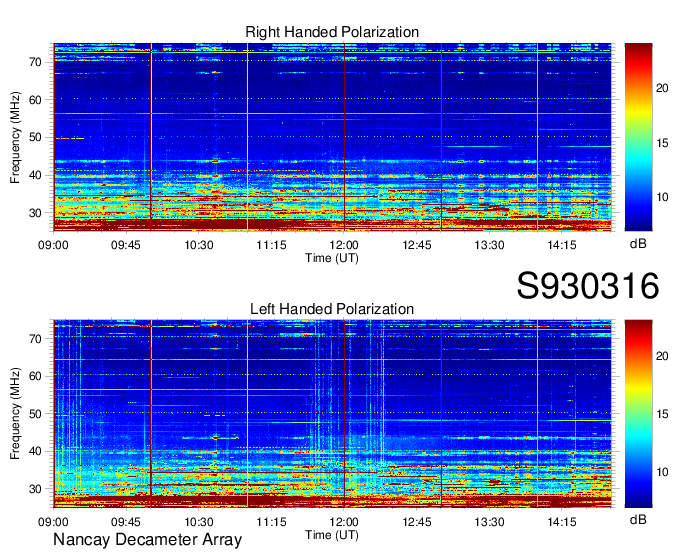
Task: Click the 12:00 tick on top plot
Action: [x=344, y=245]
